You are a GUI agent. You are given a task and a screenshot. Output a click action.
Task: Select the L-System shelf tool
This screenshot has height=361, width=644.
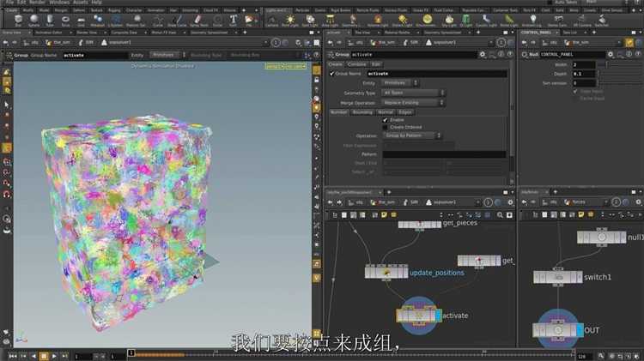click(x=116, y=21)
